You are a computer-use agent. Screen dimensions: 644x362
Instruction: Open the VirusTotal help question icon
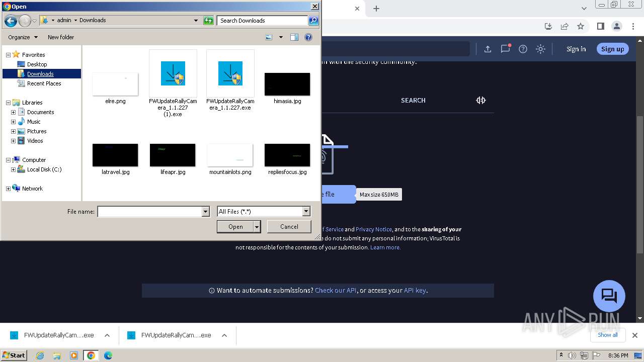[x=523, y=49]
